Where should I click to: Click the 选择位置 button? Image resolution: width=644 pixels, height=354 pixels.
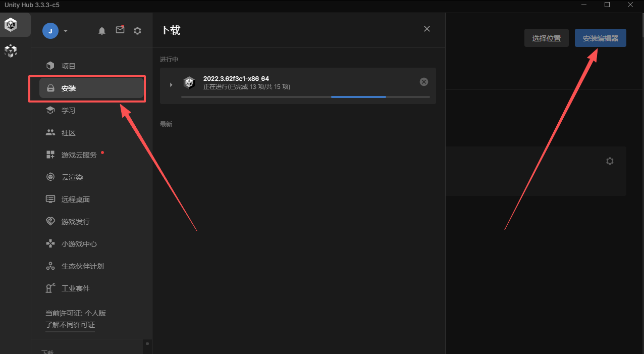point(547,38)
